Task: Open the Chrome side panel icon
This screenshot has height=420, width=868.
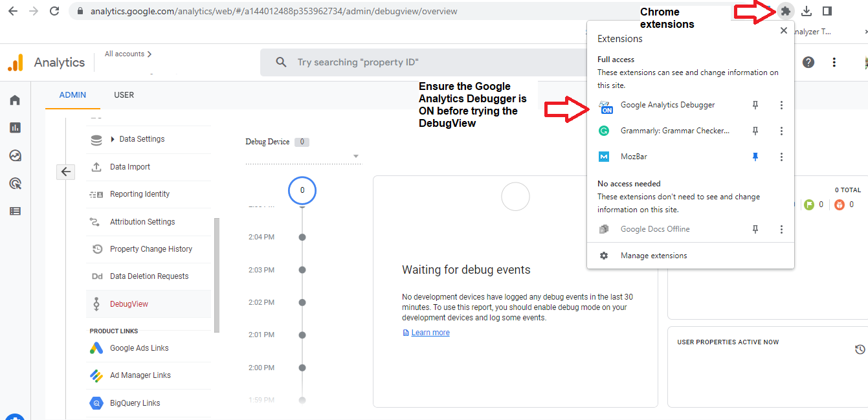Action: [827, 11]
